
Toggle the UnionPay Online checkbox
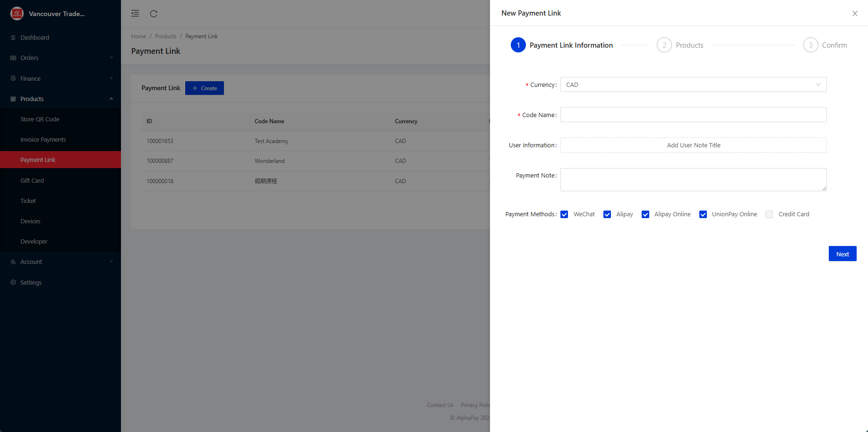[703, 214]
